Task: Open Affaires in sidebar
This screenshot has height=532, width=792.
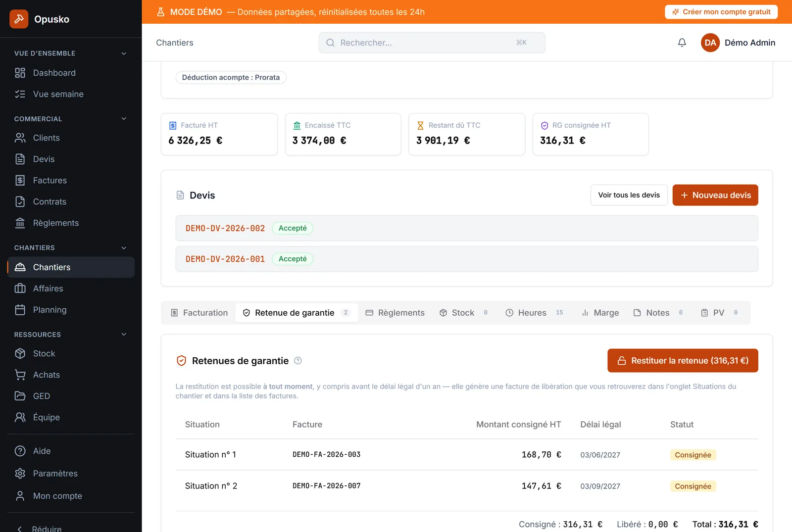Action: click(x=71, y=289)
